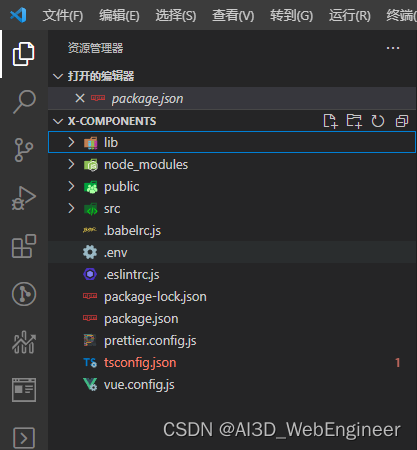Close the package.json open editor
The height and width of the screenshot is (450, 417).
(x=80, y=98)
